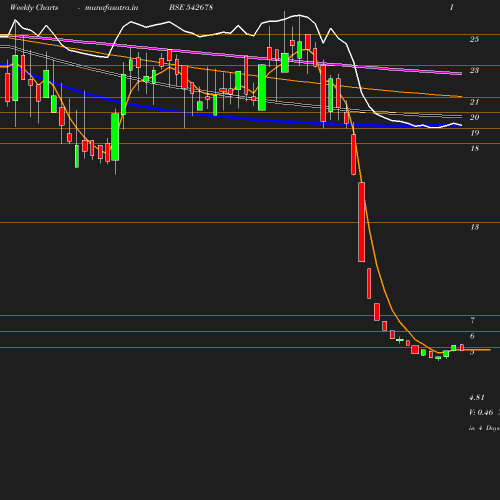The image size is (500, 500).
Task: Click the 'Weekly Charts' title text
Action: (x=34, y=8)
